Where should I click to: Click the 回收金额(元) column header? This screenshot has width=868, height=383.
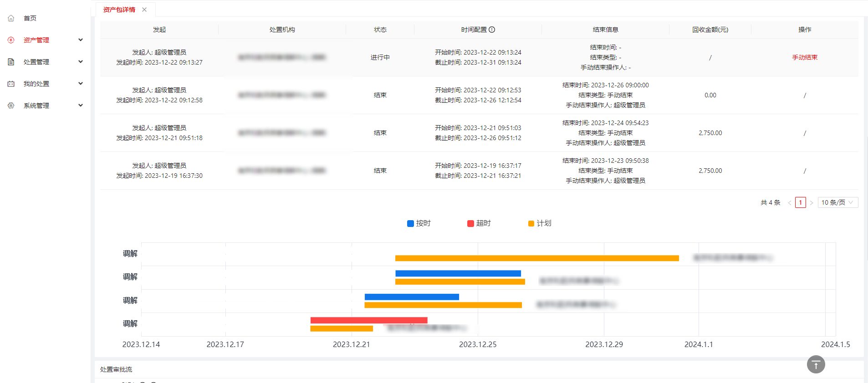coord(710,30)
